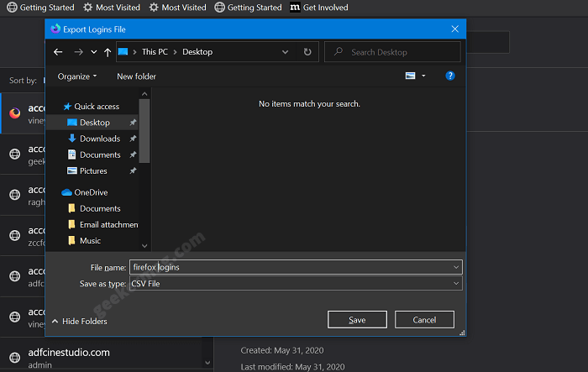The image size is (588, 372).
Task: Open the Get Involved bookmark
Action: (x=319, y=8)
